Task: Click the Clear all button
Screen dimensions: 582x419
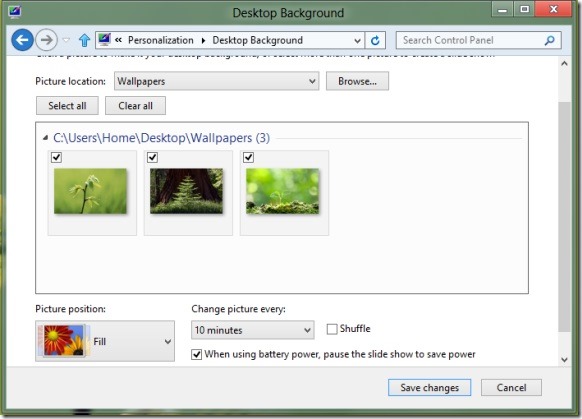Action: [135, 106]
